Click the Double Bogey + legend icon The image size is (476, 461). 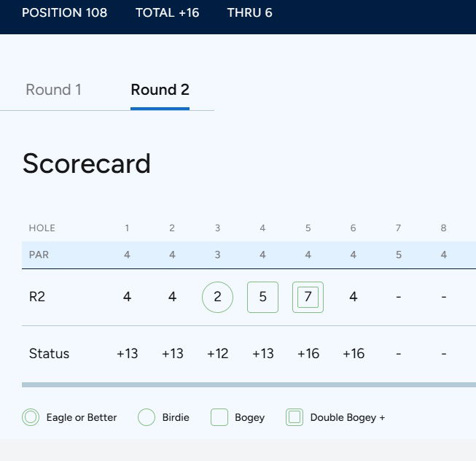pos(294,417)
